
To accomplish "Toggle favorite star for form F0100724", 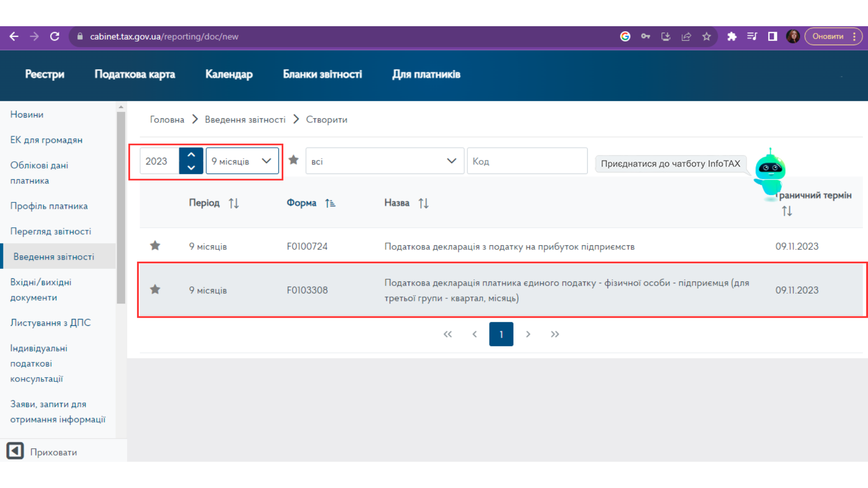I will (155, 246).
